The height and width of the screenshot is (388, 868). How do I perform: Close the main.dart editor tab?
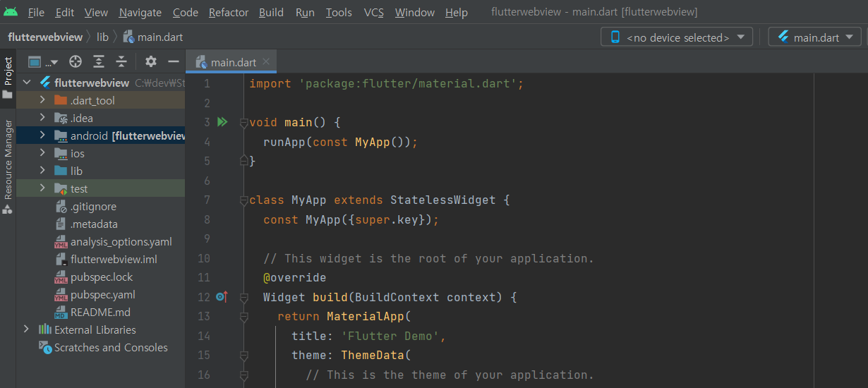pyautogui.click(x=266, y=62)
